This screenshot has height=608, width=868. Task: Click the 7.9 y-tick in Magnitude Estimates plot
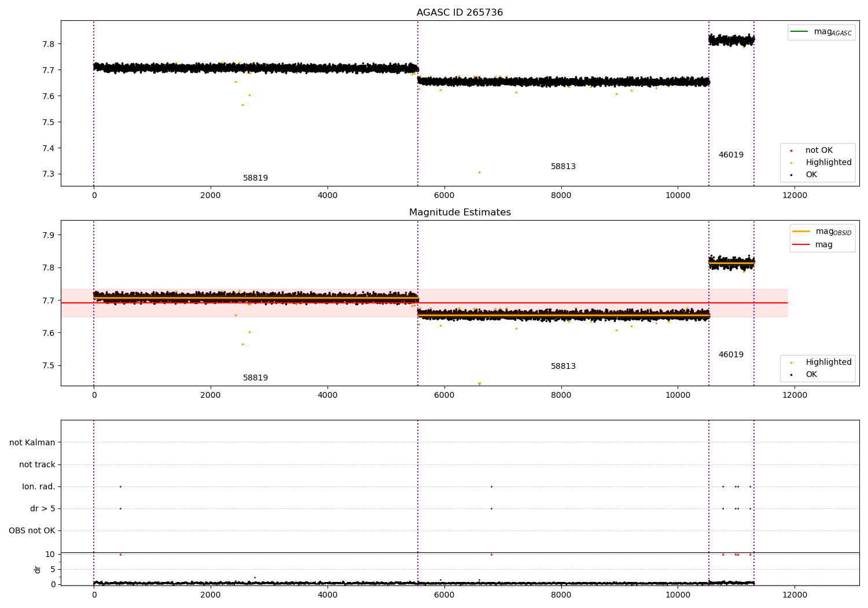(48, 236)
